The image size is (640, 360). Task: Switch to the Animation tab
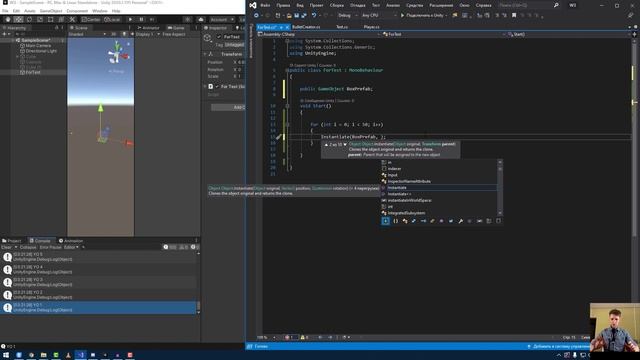[71, 241]
